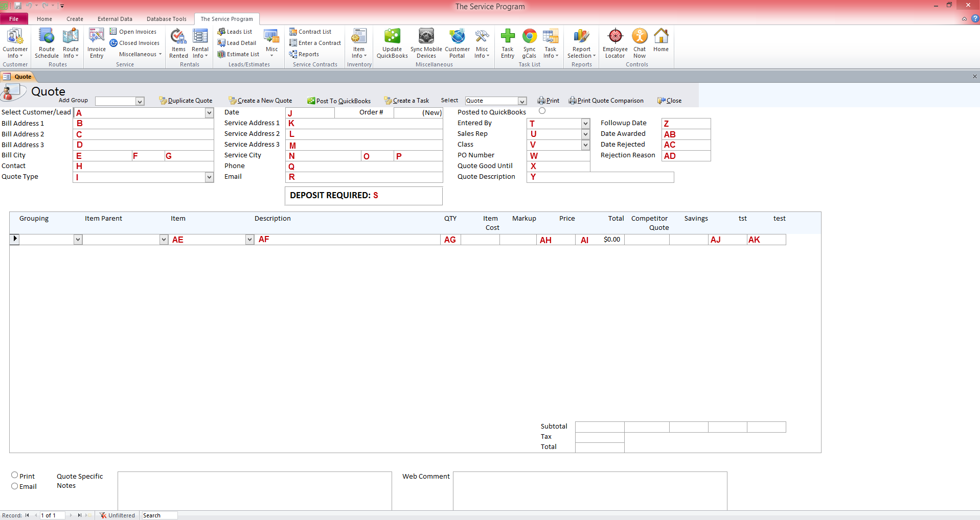Image resolution: width=980 pixels, height=520 pixels.
Task: Open the File tab
Action: pyautogui.click(x=14, y=19)
